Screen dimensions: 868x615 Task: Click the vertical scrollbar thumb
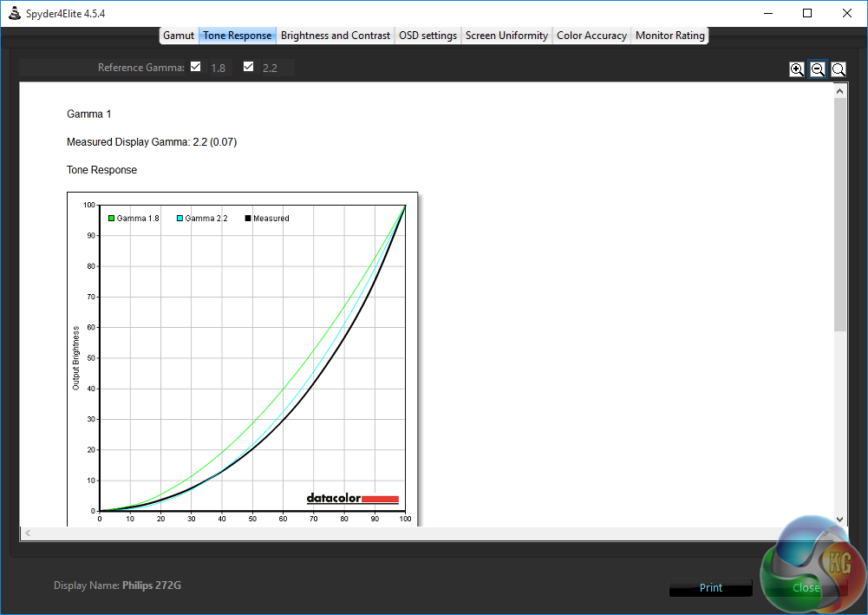point(839,215)
